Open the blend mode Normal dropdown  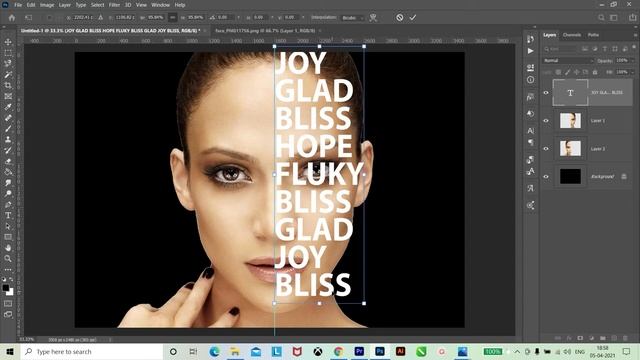[x=568, y=60]
